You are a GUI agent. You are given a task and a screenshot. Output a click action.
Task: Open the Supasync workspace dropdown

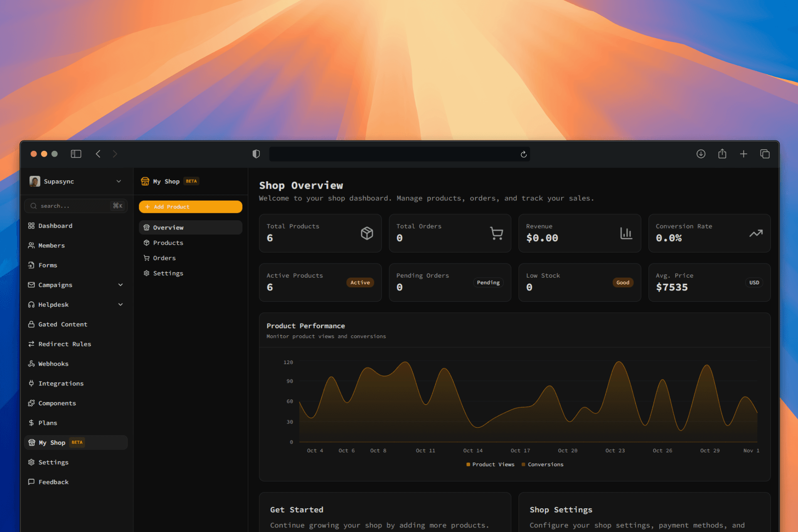tap(118, 181)
